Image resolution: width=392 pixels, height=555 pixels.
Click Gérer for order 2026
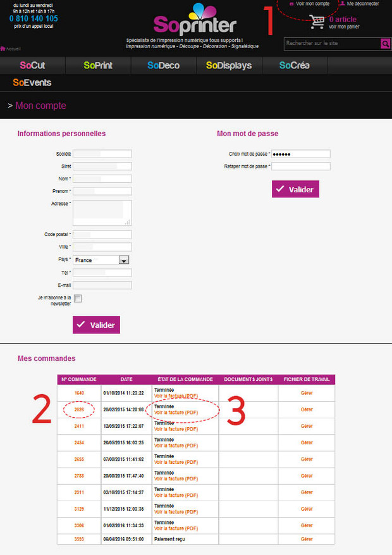point(307,409)
